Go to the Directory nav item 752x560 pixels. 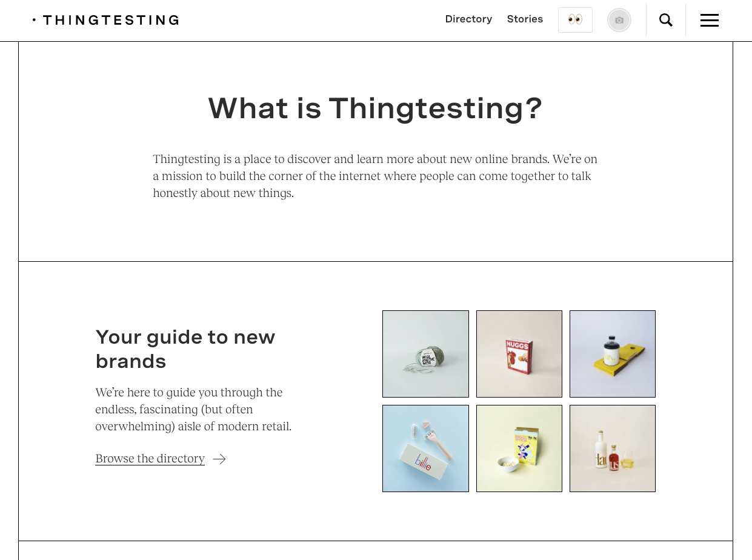[468, 19]
